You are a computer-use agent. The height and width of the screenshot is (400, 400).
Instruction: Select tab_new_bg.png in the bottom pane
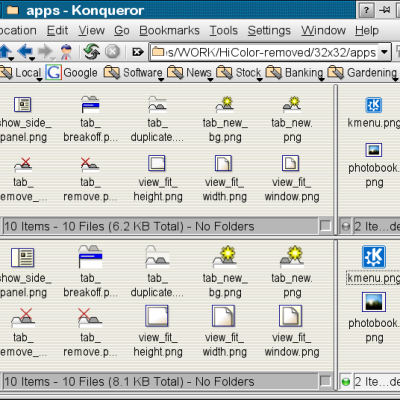(x=225, y=257)
